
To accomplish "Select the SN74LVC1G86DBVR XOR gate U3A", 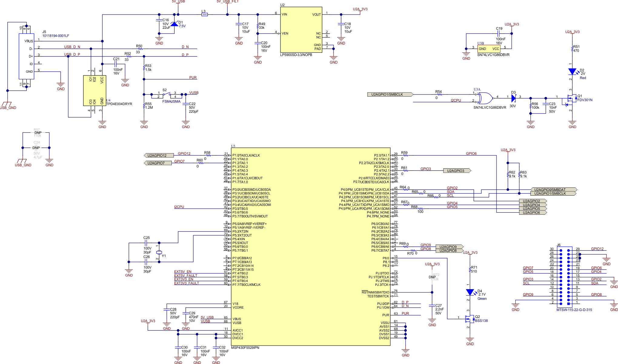I will 485,98.
